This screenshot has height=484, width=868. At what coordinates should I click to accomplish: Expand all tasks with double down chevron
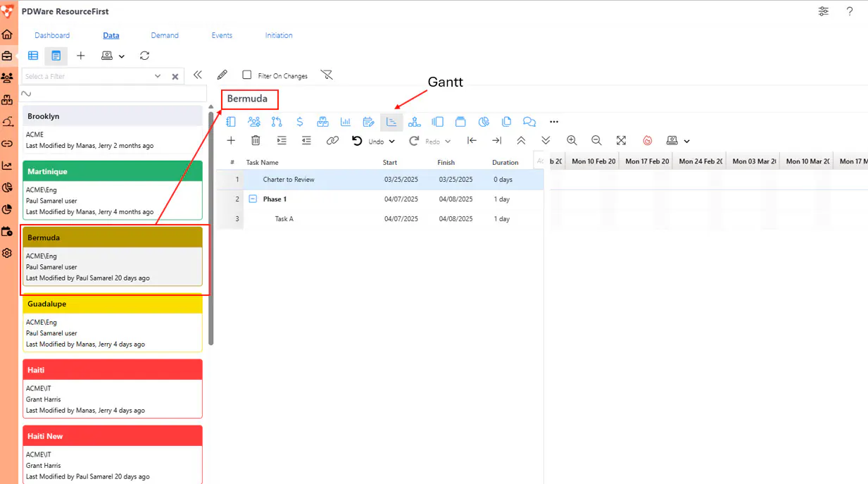point(546,141)
